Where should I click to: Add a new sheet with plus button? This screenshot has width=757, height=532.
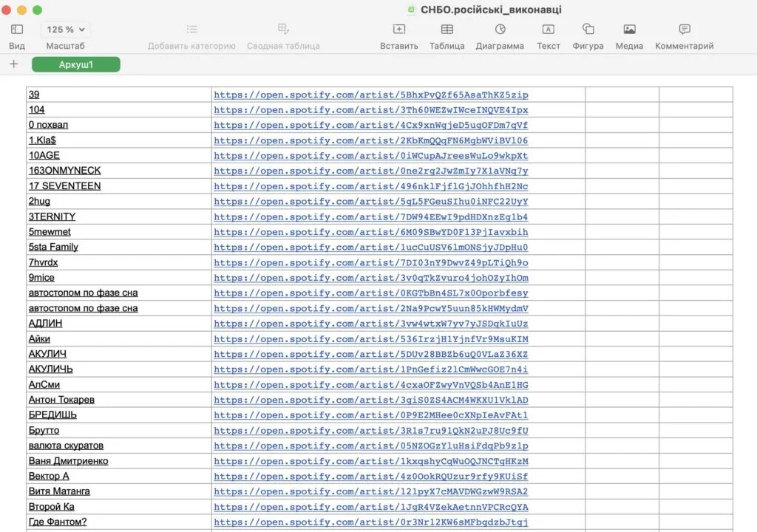coord(13,64)
